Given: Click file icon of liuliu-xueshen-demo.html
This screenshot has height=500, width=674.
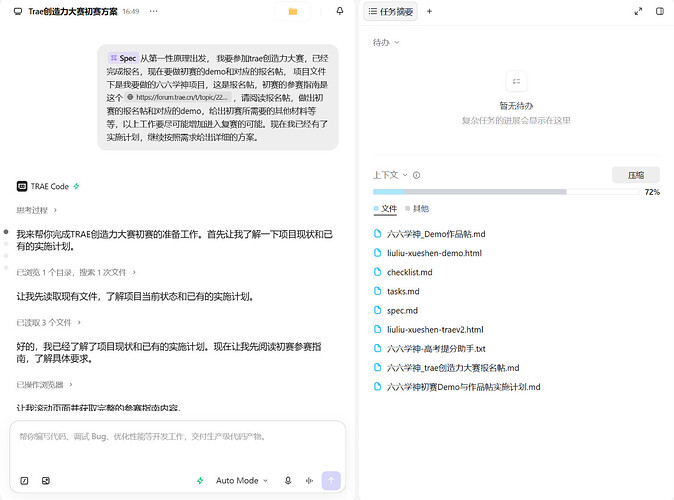Looking at the screenshot, I should [377, 253].
